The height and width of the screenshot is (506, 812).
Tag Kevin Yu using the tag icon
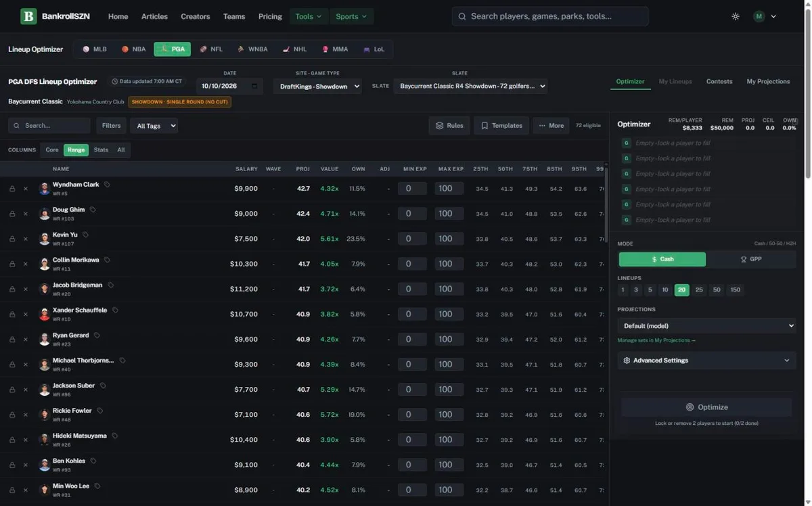85,235
